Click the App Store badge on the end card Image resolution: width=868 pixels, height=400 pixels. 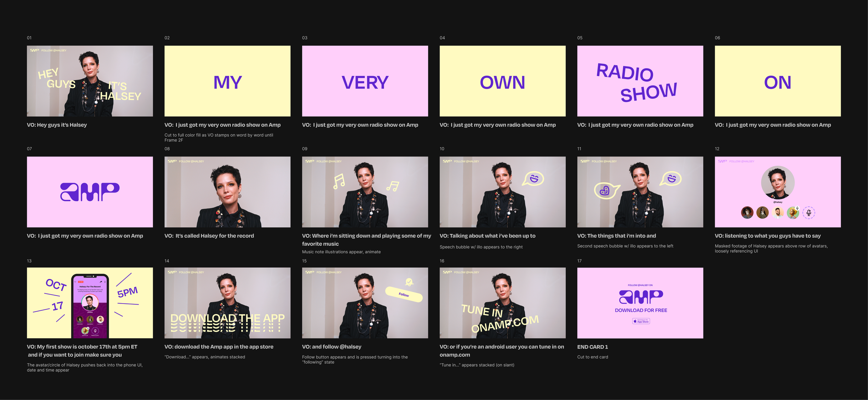coord(641,321)
